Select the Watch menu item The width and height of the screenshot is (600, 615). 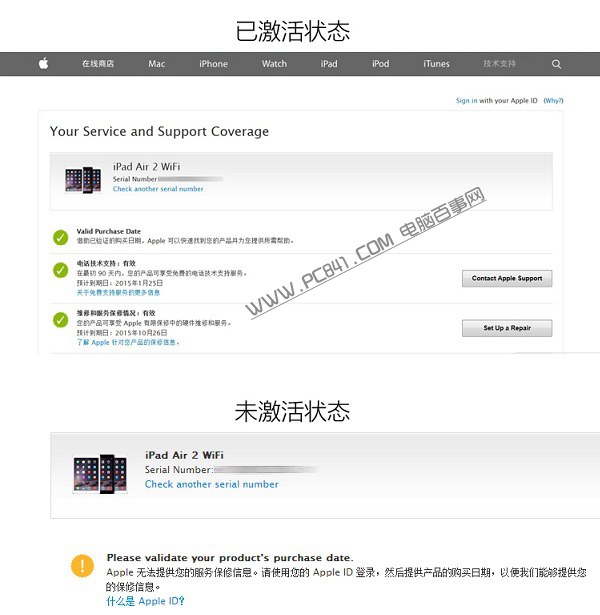(275, 64)
